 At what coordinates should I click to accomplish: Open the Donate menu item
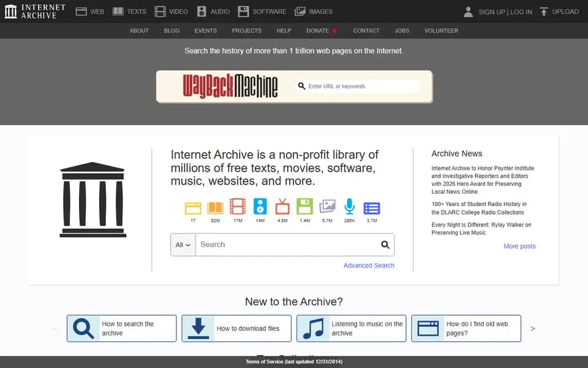(322, 31)
